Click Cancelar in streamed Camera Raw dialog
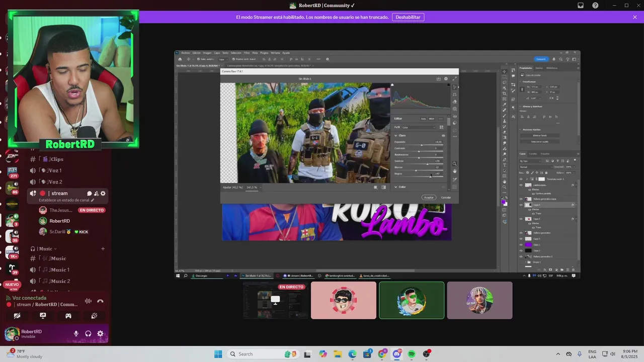644x362 pixels. click(446, 197)
